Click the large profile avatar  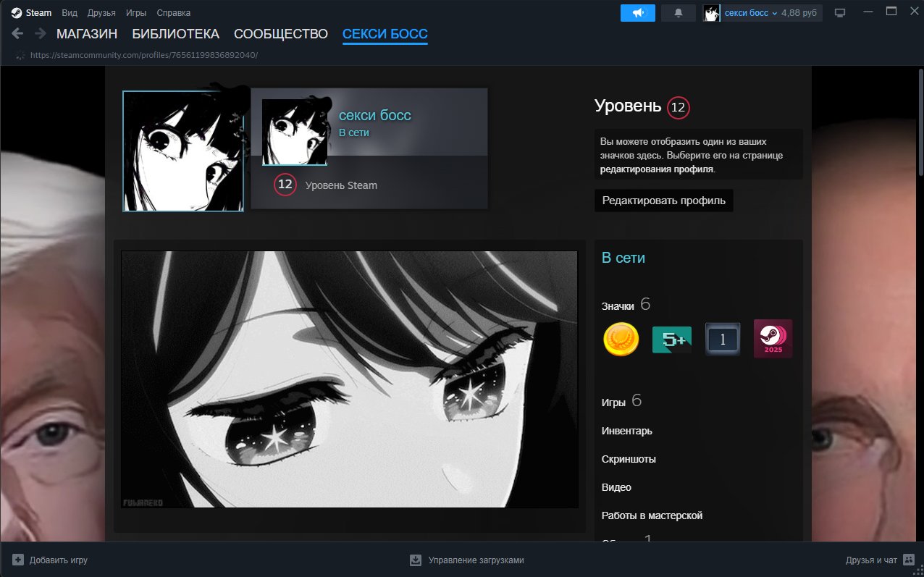(183, 151)
